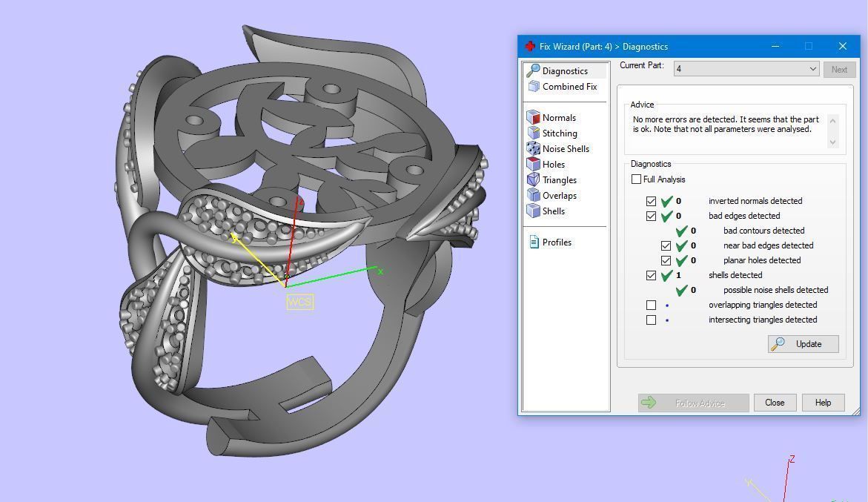
Task: Minimize the Fix Wizard dialog
Action: (775, 46)
